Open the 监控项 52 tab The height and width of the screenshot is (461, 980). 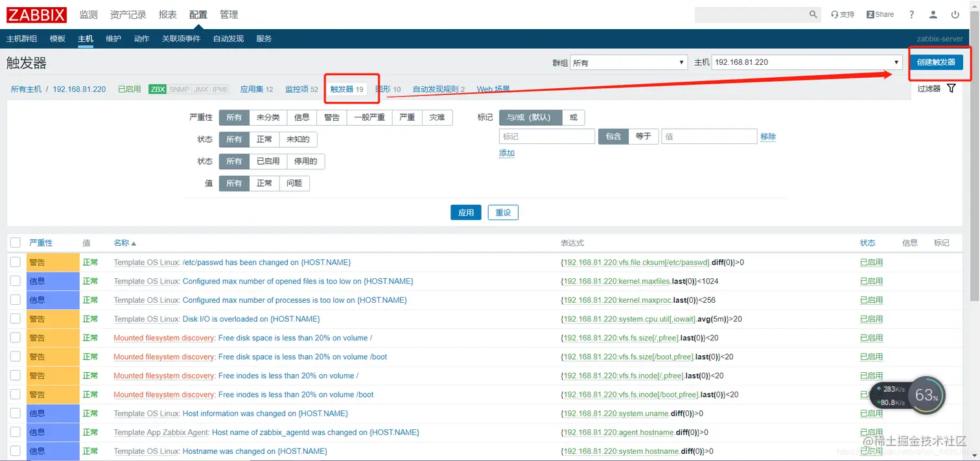tap(302, 89)
